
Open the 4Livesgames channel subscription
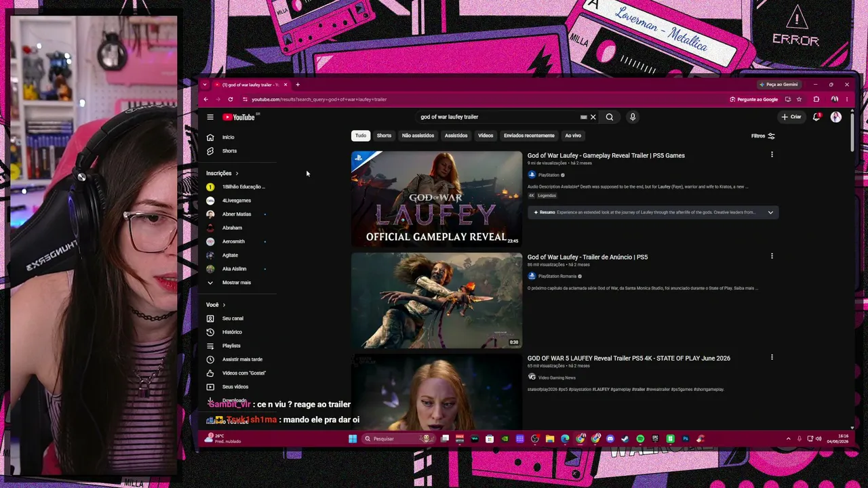point(238,201)
